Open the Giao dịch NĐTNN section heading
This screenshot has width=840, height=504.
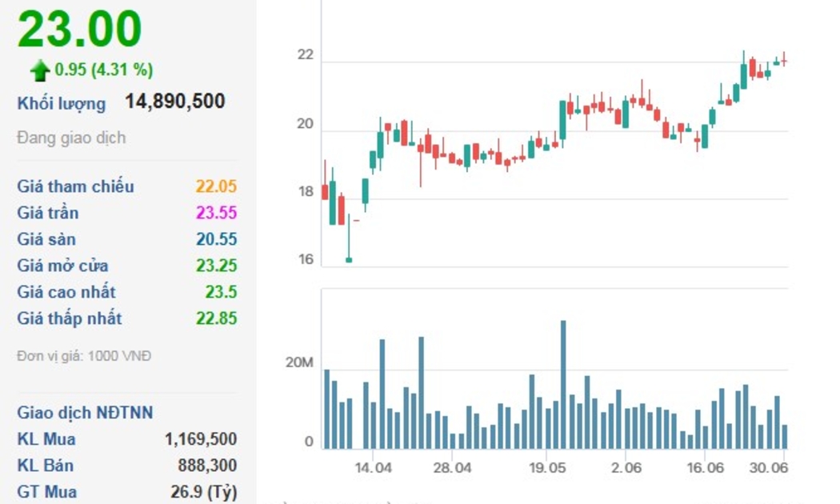(x=85, y=413)
